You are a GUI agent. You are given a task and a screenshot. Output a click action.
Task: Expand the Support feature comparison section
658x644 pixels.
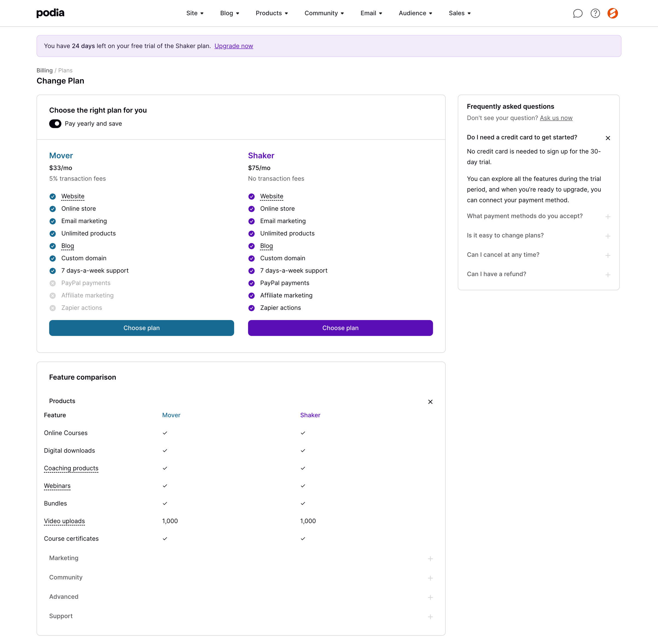[x=241, y=616]
